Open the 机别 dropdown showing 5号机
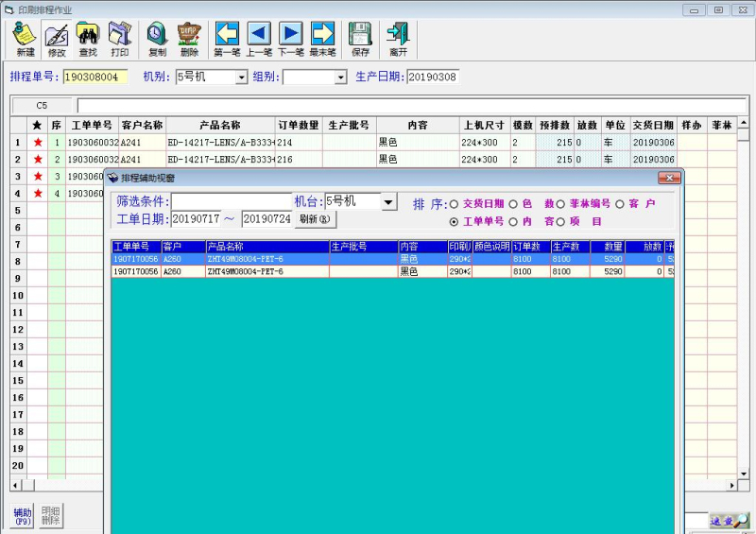This screenshot has width=756, height=534. tap(241, 78)
